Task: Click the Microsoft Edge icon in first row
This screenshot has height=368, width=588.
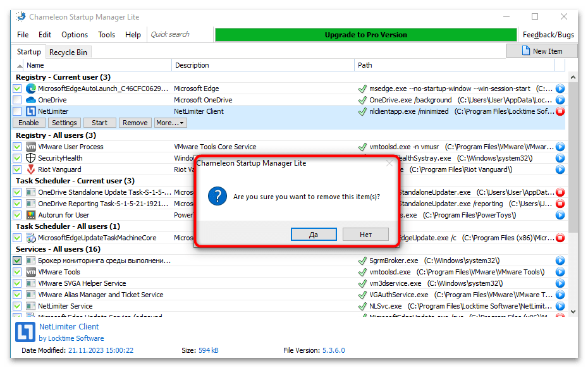Action: coord(30,89)
